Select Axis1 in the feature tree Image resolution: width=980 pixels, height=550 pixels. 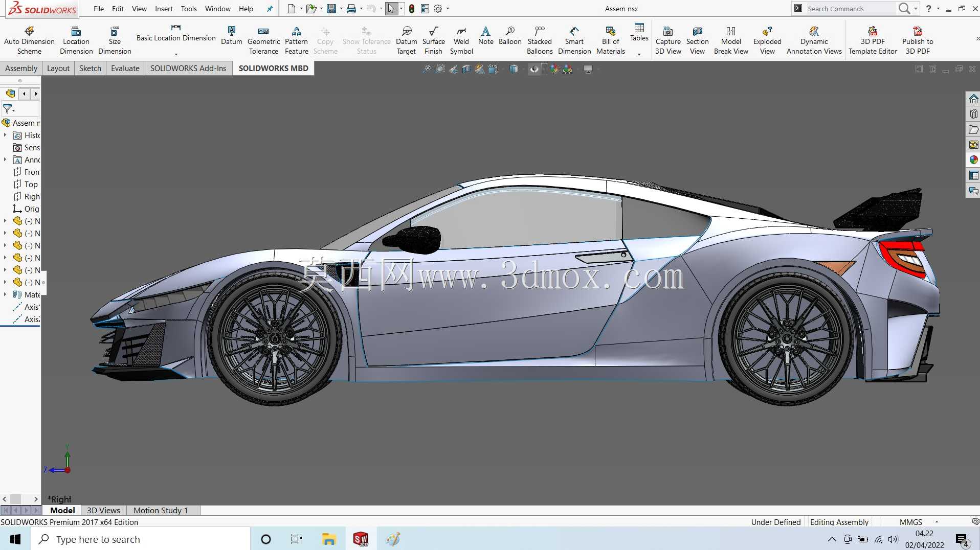pos(26,307)
